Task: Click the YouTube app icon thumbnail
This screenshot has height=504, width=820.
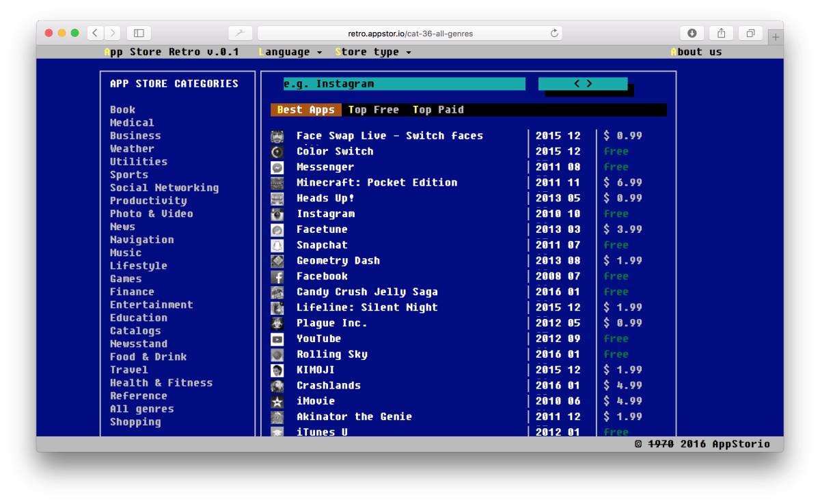Action: [x=277, y=339]
